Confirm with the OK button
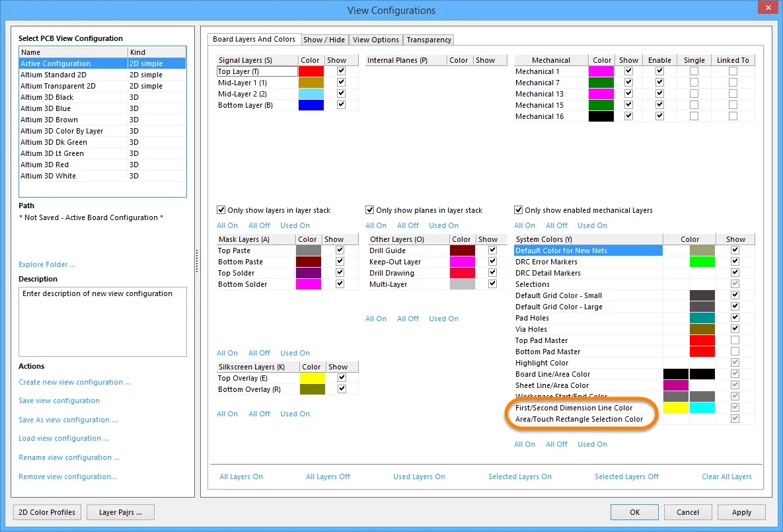This screenshot has height=532, width=783. [x=634, y=512]
